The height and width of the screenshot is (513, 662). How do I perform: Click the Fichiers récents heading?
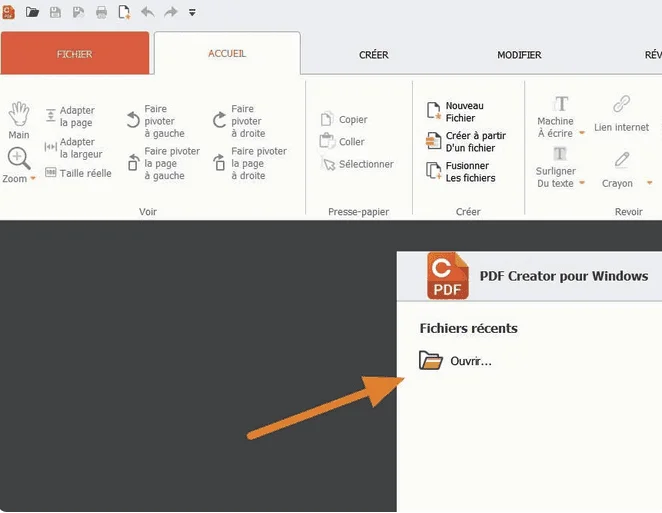[x=468, y=328]
